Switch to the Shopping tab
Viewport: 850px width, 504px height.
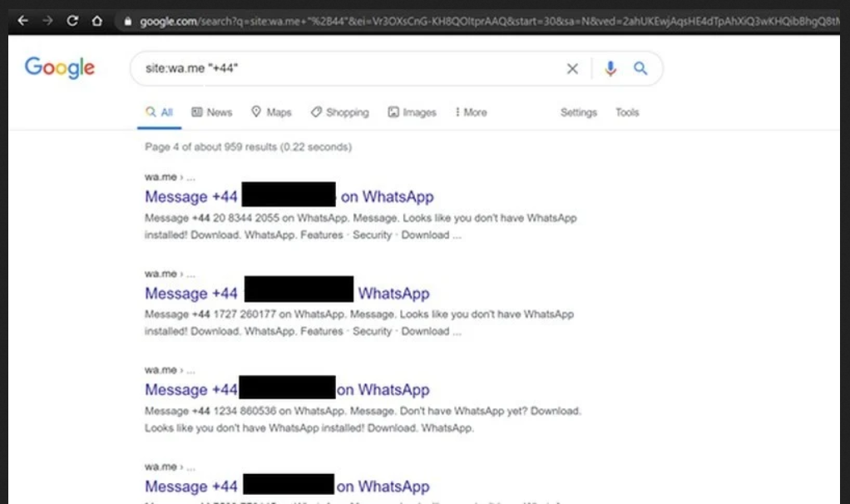[340, 112]
